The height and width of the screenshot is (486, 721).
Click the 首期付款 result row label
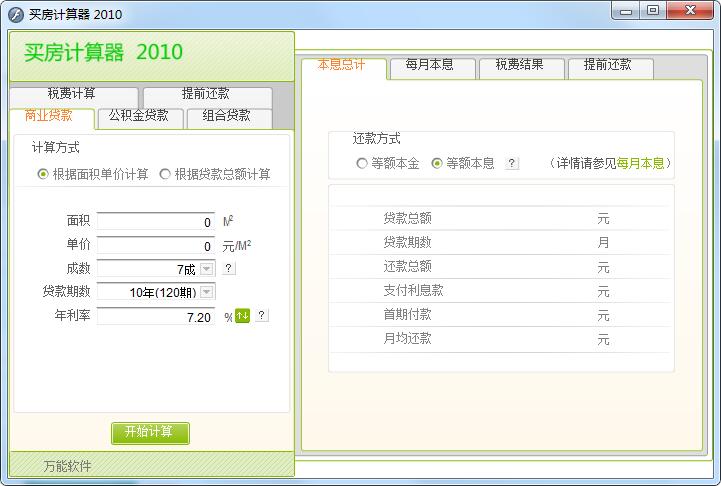coord(407,315)
